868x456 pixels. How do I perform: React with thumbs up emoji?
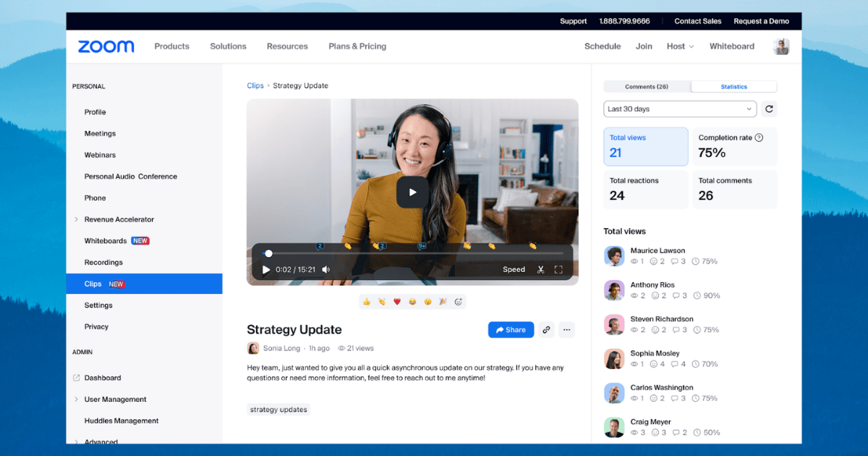pos(367,302)
